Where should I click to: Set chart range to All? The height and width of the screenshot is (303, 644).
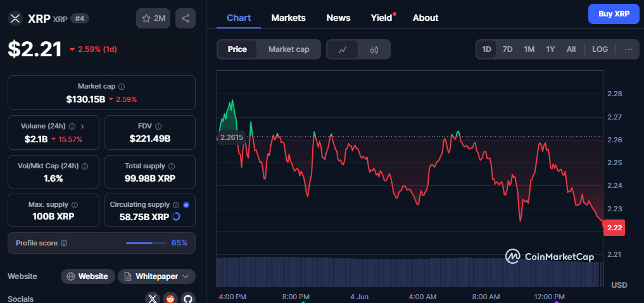click(571, 49)
